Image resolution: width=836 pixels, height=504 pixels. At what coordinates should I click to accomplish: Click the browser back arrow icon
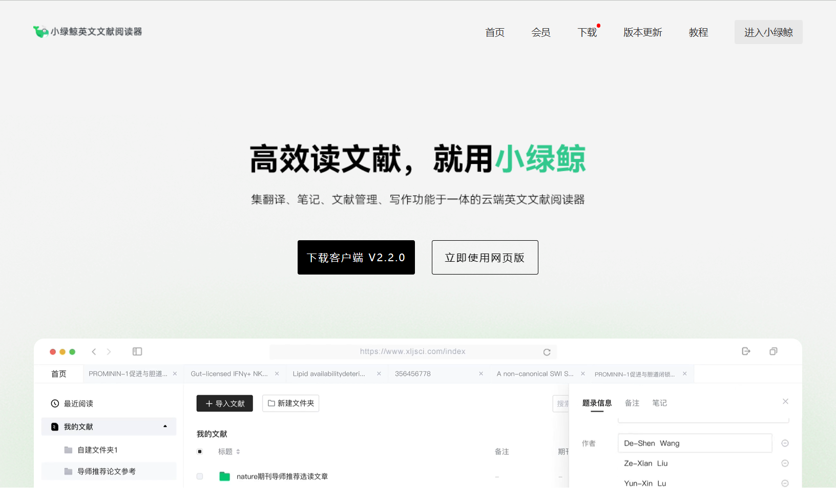[x=94, y=351]
